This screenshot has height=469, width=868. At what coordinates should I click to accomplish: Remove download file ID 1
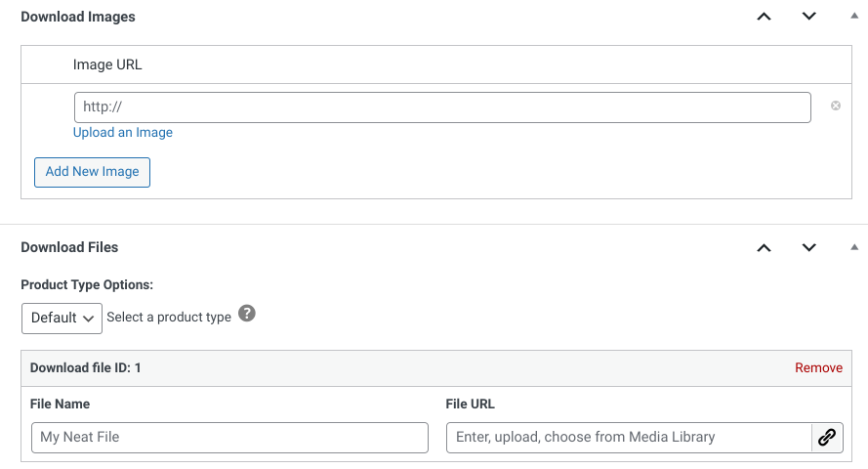click(x=818, y=367)
